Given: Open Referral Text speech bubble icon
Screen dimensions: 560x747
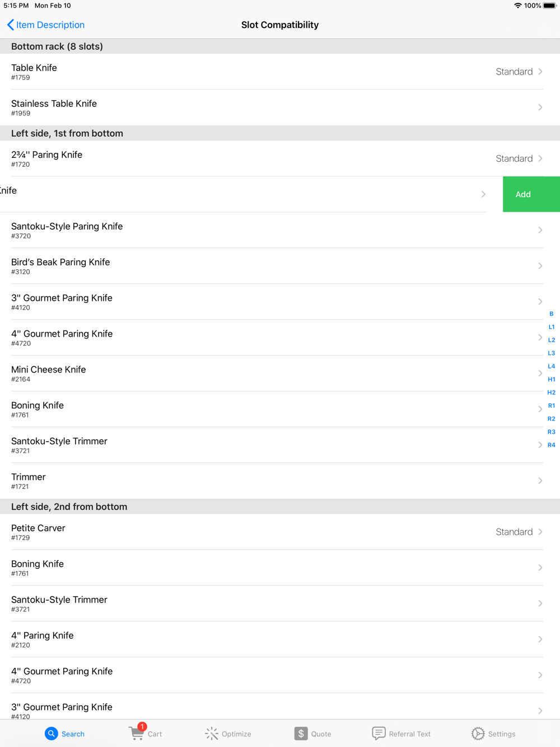Looking at the screenshot, I should coord(379,734).
